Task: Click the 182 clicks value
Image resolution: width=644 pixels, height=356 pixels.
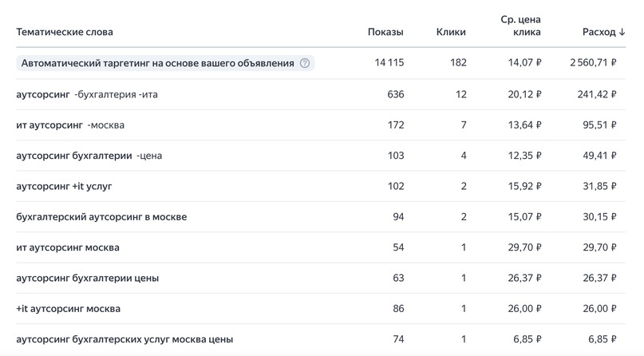Action: coord(457,63)
